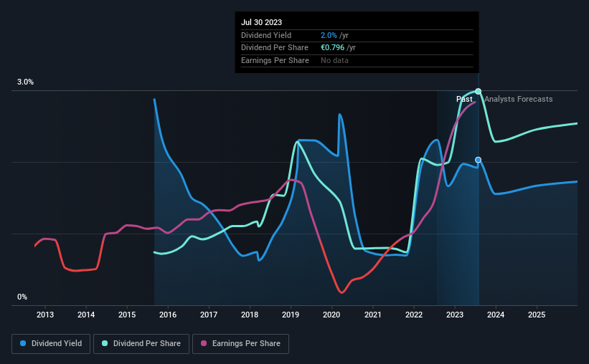The image size is (589, 364).
Task: Click the Dividend Yield tooltip row label
Action: point(266,35)
